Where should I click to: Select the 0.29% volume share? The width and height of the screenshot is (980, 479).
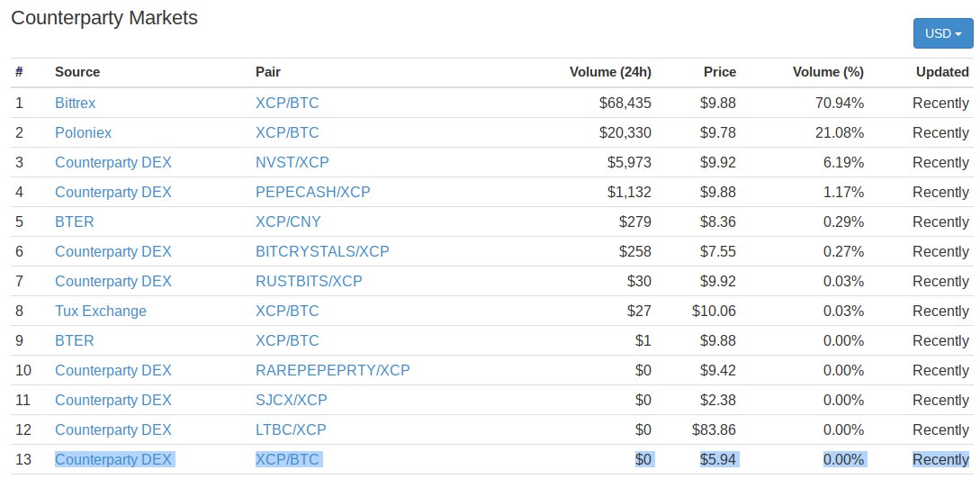click(x=844, y=222)
